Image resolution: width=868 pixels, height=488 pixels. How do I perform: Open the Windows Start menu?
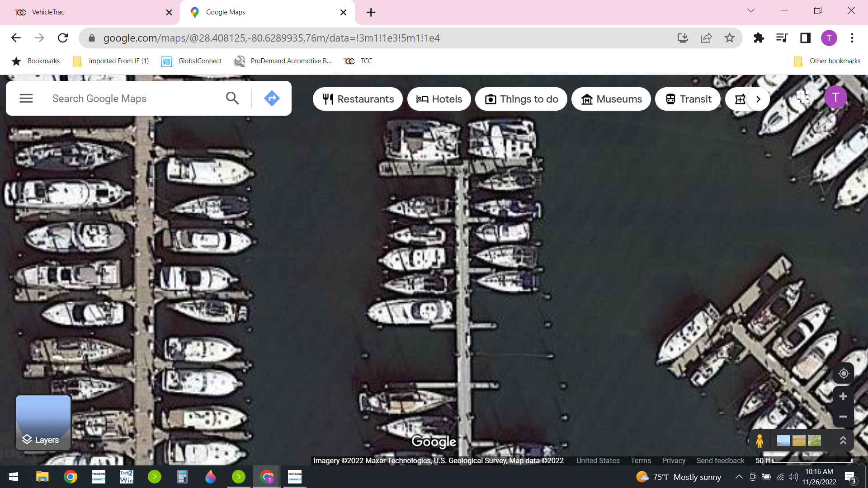[x=14, y=477]
